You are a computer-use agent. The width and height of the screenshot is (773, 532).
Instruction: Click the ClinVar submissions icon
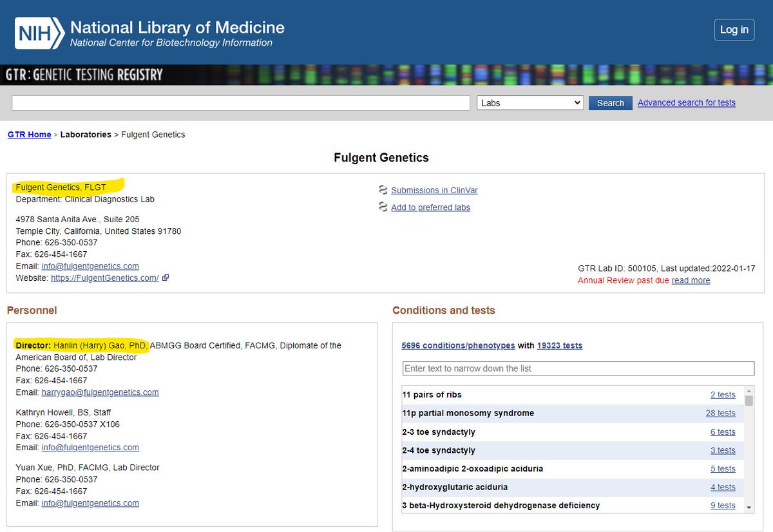tap(383, 190)
